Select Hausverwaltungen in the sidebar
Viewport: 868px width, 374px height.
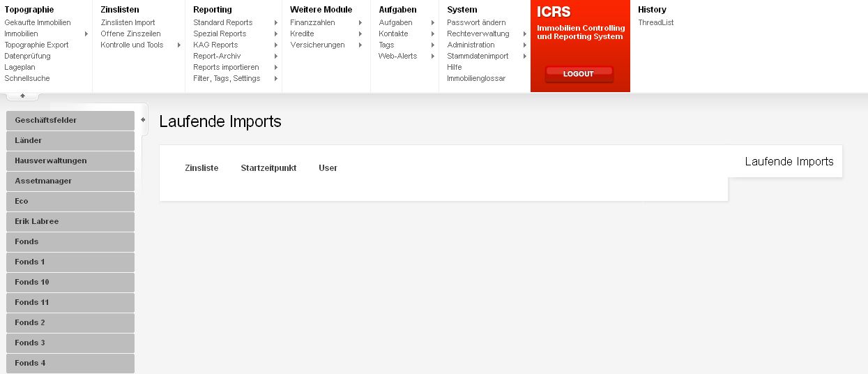point(70,160)
